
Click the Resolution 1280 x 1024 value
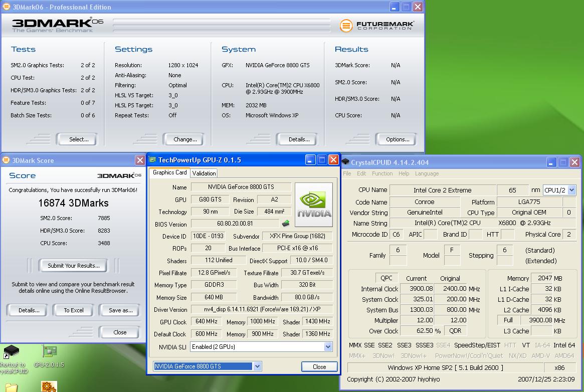tap(183, 65)
